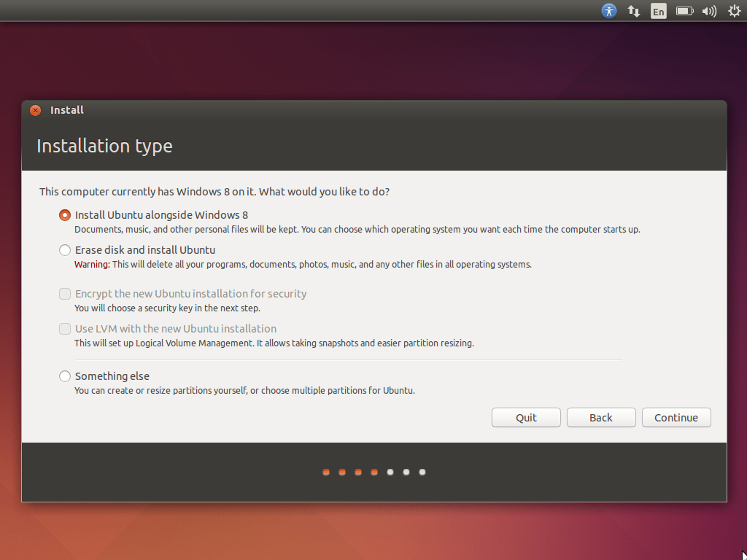Select Erase disk and install Ubuntu
Screen dimensions: 747x560
click(x=64, y=249)
